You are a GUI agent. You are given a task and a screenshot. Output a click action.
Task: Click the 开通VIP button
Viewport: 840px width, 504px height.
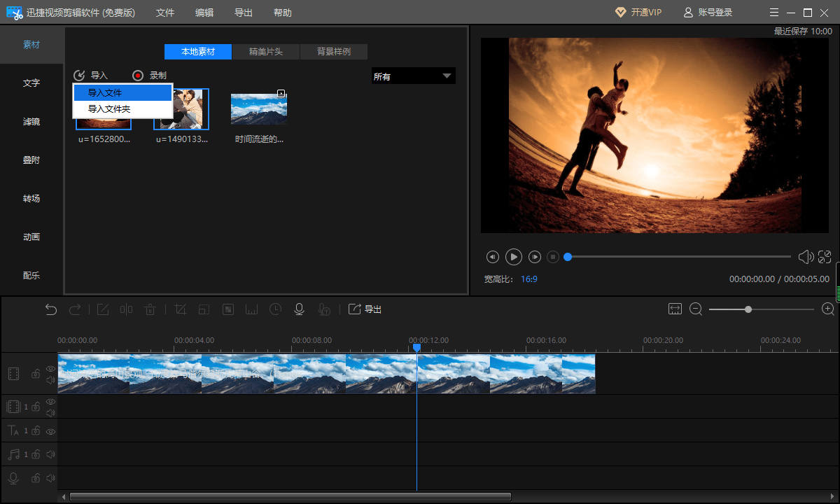pos(638,13)
